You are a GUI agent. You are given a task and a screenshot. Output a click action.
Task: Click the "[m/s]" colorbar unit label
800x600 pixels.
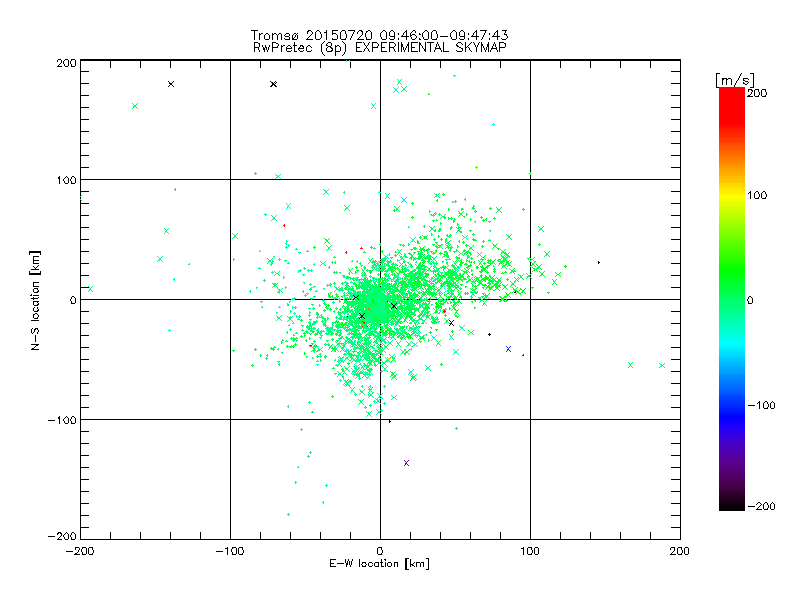[735, 80]
